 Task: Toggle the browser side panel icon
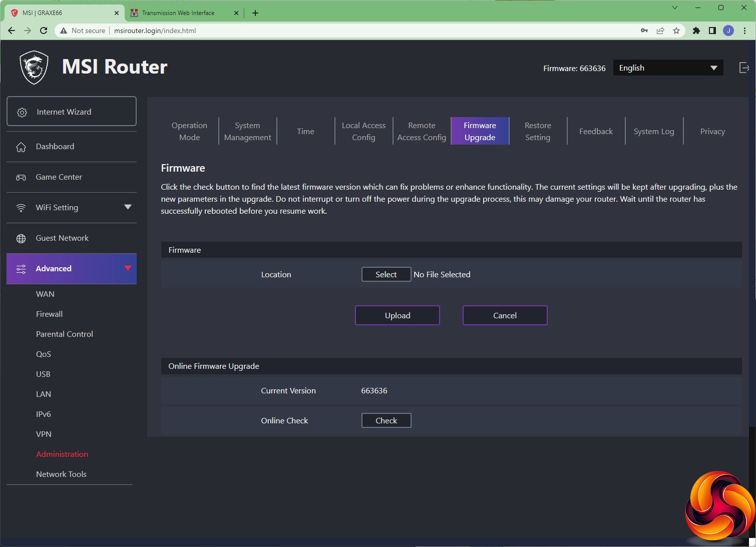tap(712, 31)
